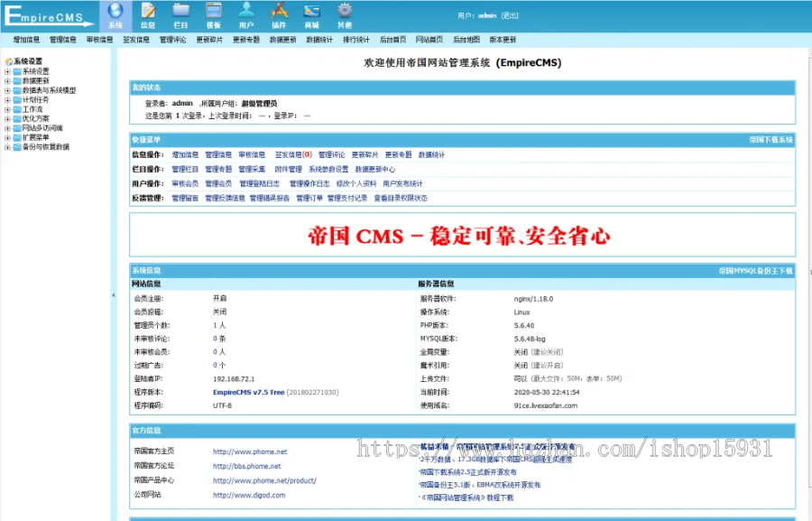Expand the 扩展菜单 tree node
812x521 pixels.
[x=7, y=137]
